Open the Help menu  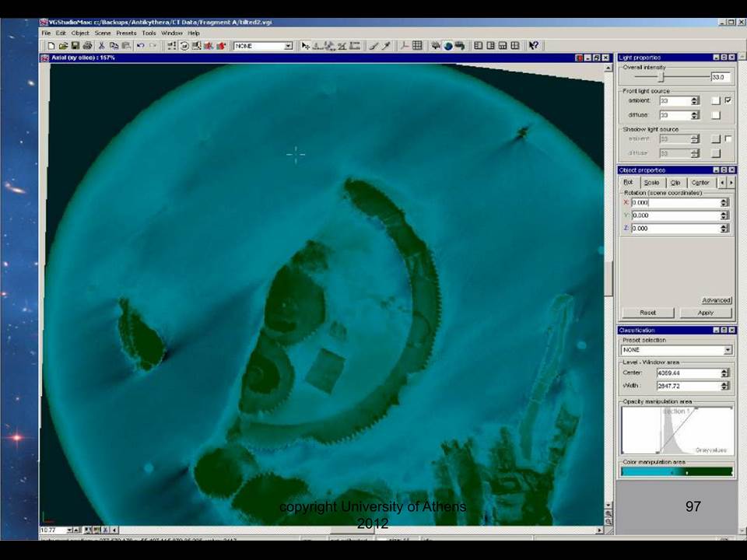(x=194, y=33)
